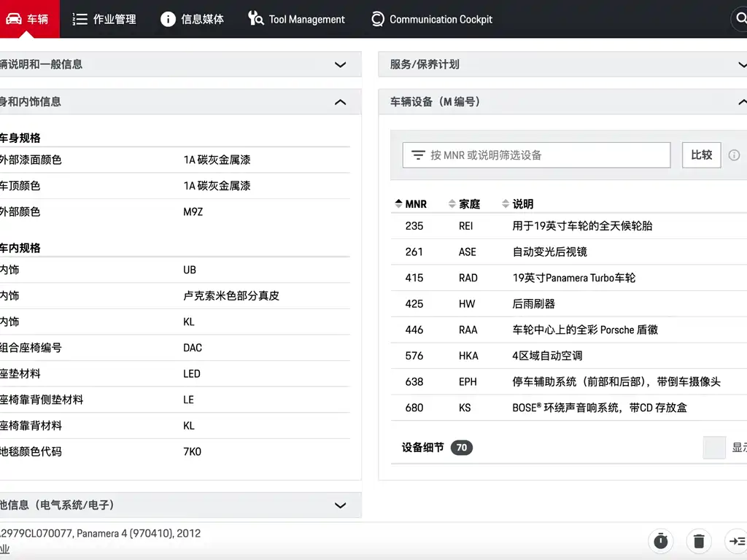
Task: Expand the 服务/保养计划 section
Action: [x=741, y=64]
